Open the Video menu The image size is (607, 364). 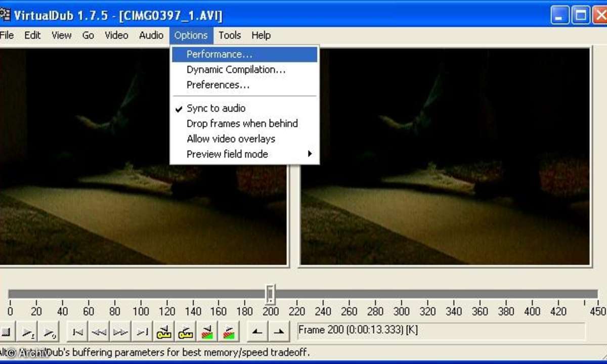pyautogui.click(x=116, y=35)
